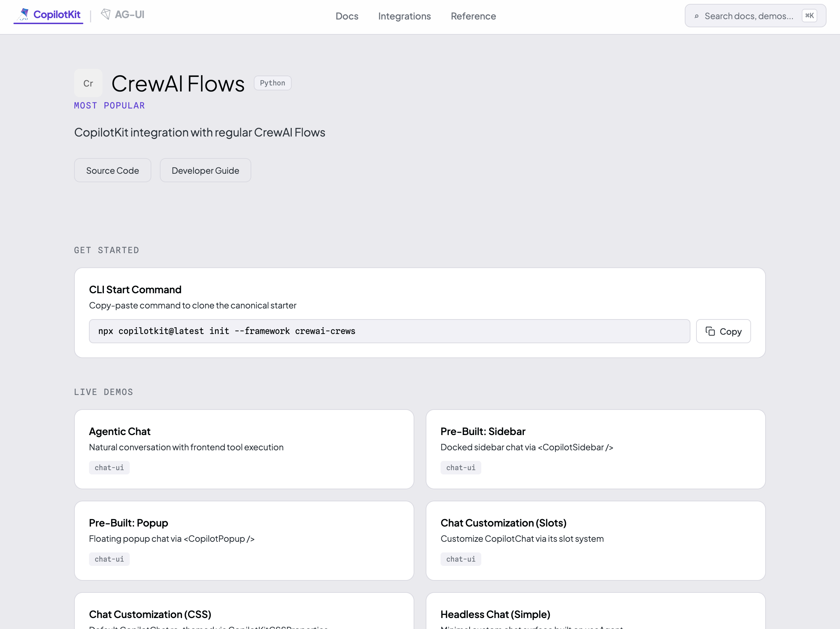The height and width of the screenshot is (629, 840).
Task: Focus the Search docs, demos field
Action: (x=755, y=16)
